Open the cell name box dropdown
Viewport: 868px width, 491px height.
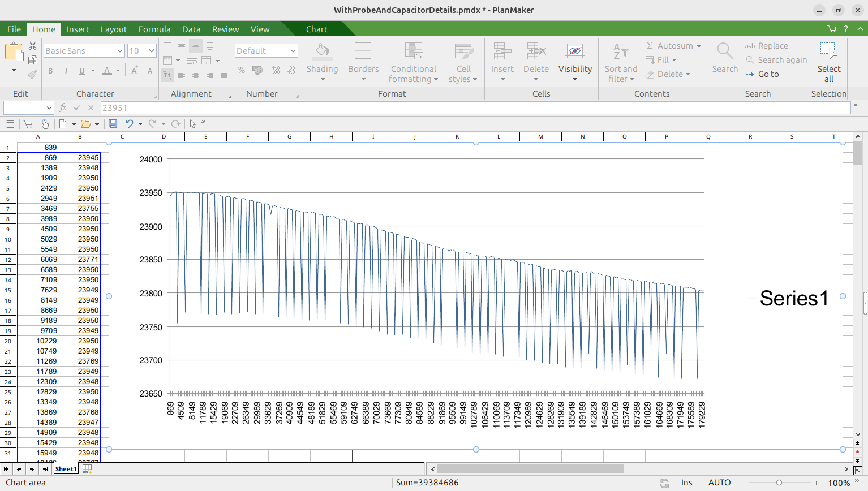click(x=49, y=107)
